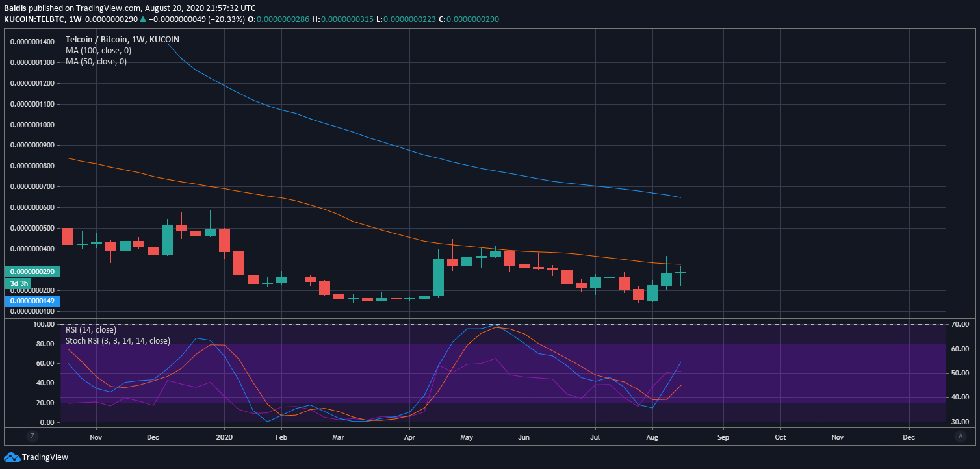Image resolution: width=980 pixels, height=469 pixels.
Task: Click the Apr label on the time axis
Action: point(409,438)
